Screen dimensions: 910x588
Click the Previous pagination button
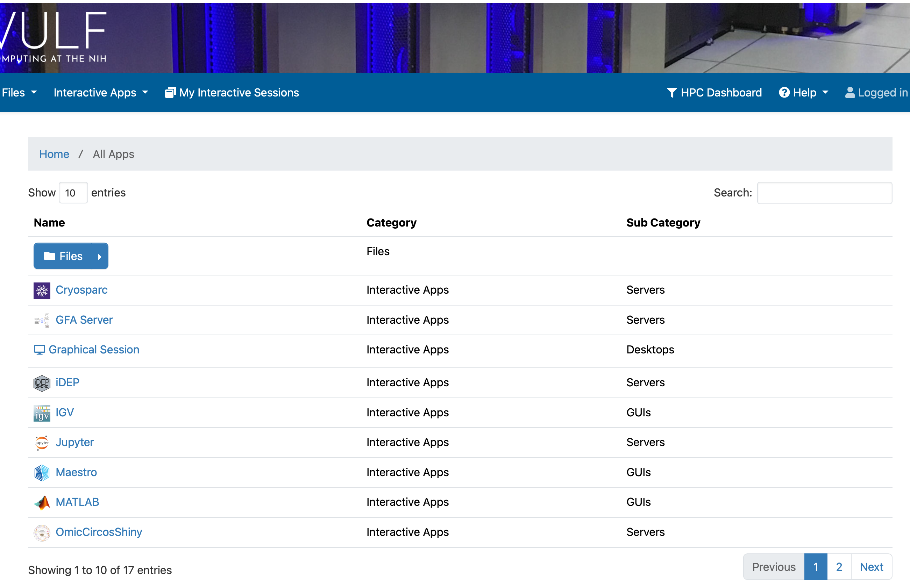click(774, 567)
